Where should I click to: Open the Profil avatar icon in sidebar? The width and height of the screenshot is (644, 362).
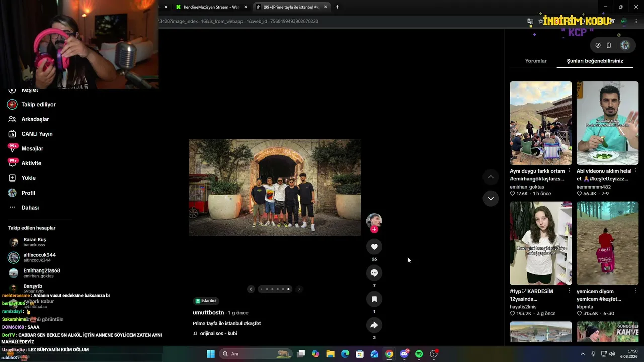pyautogui.click(x=12, y=193)
